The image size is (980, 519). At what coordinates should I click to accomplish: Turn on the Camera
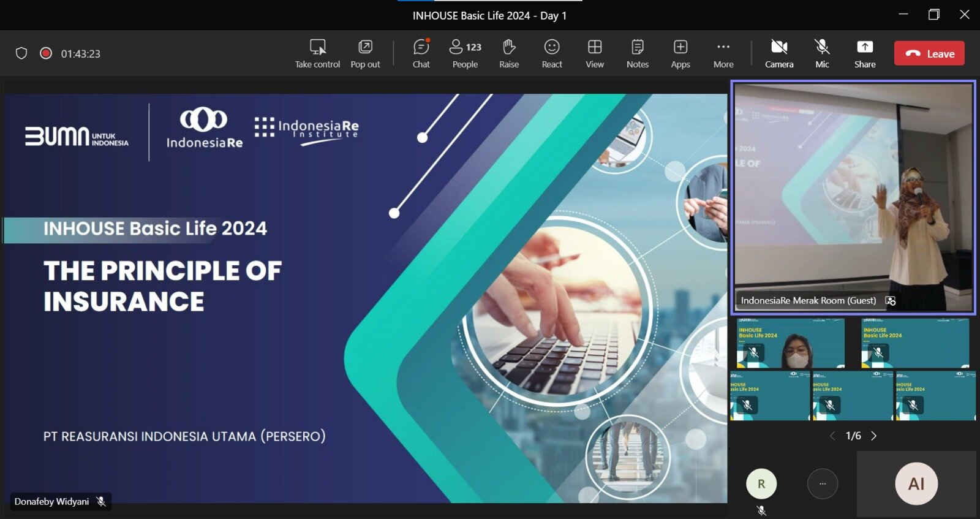pos(779,53)
